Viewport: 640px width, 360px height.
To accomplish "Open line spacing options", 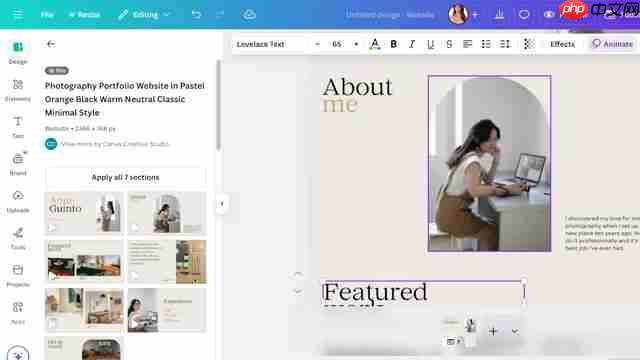I will [505, 44].
